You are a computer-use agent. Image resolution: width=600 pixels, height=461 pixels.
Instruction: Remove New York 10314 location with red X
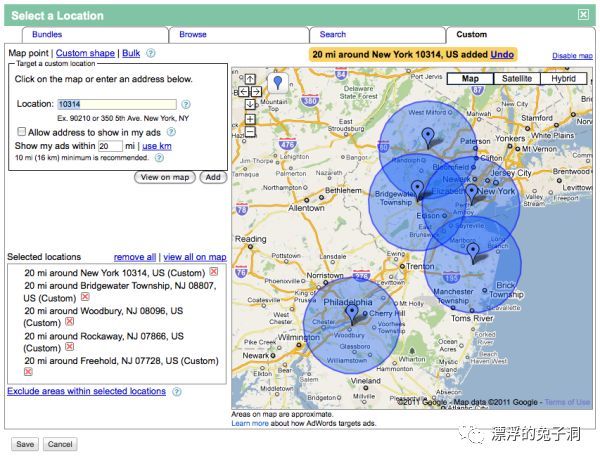click(x=214, y=272)
